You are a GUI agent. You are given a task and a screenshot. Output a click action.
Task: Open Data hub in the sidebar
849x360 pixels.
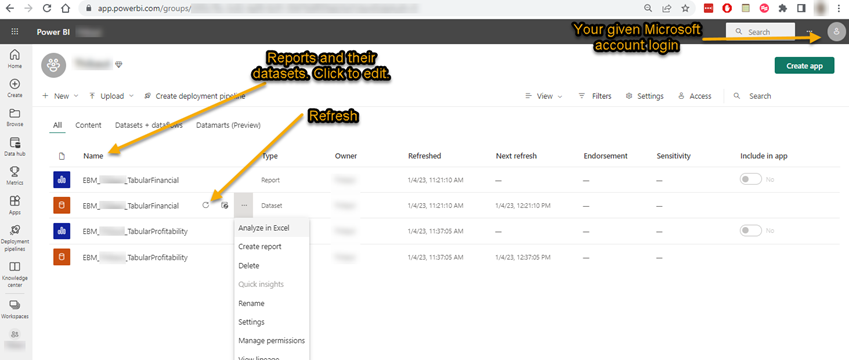pyautogui.click(x=15, y=147)
